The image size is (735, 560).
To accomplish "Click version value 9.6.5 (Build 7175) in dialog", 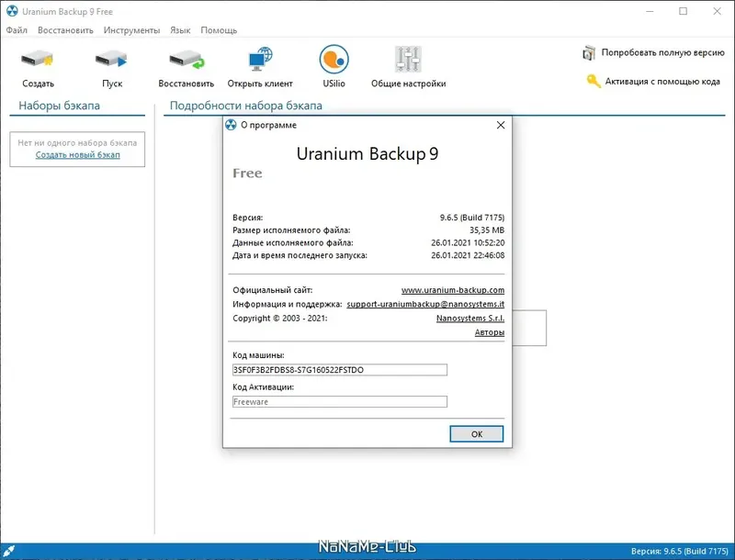I will pos(472,218).
